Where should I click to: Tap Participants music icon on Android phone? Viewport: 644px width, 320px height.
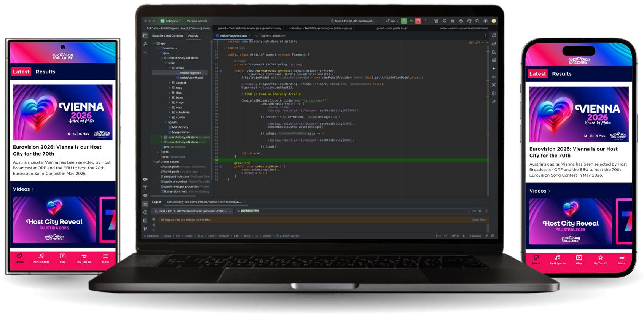[41, 256]
